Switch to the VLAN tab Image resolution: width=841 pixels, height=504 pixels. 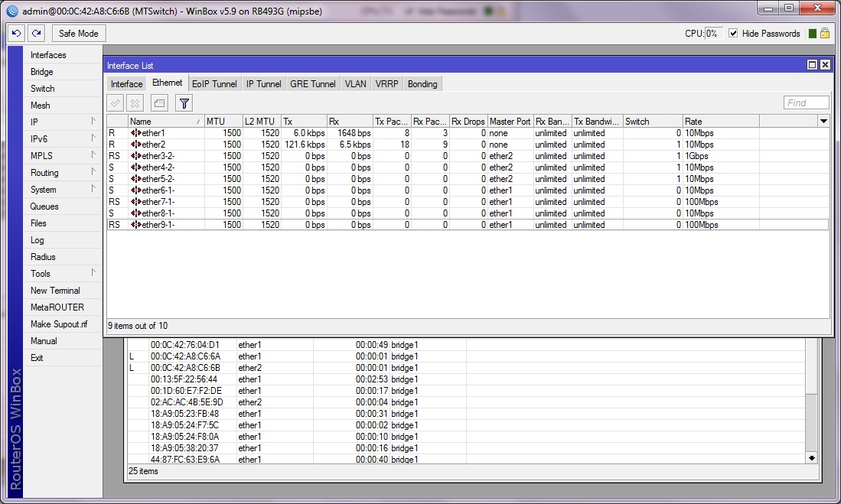click(356, 83)
